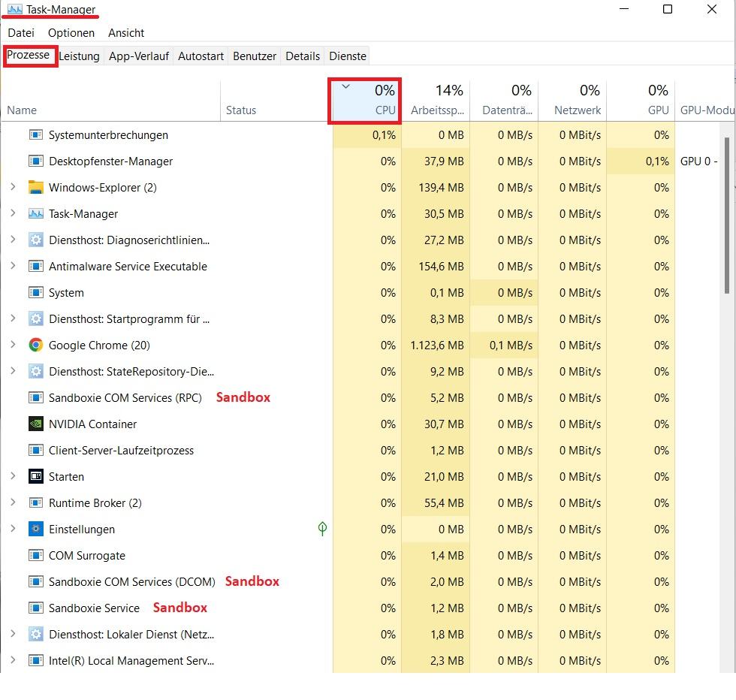Image resolution: width=736 pixels, height=700 pixels.
Task: Click the Starten process icon
Action: (36, 477)
